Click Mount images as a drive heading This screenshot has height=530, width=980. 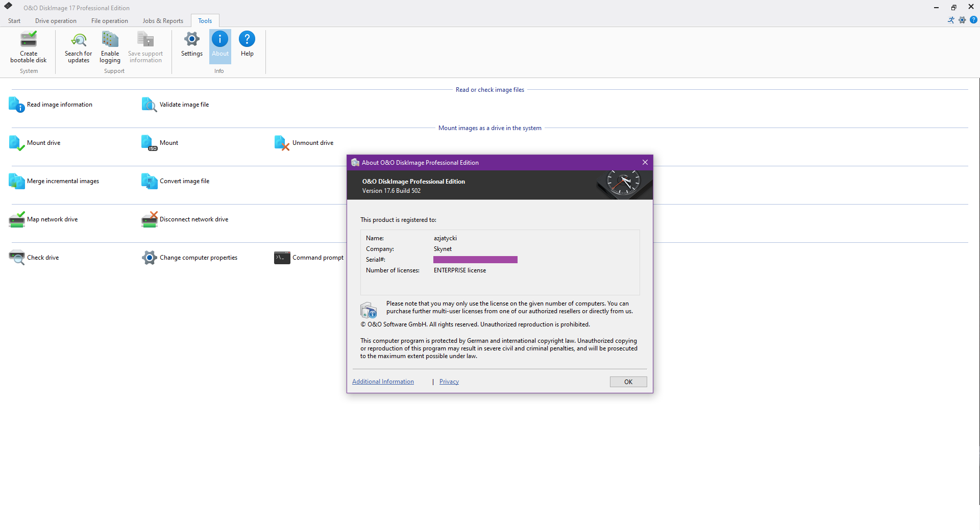point(490,128)
